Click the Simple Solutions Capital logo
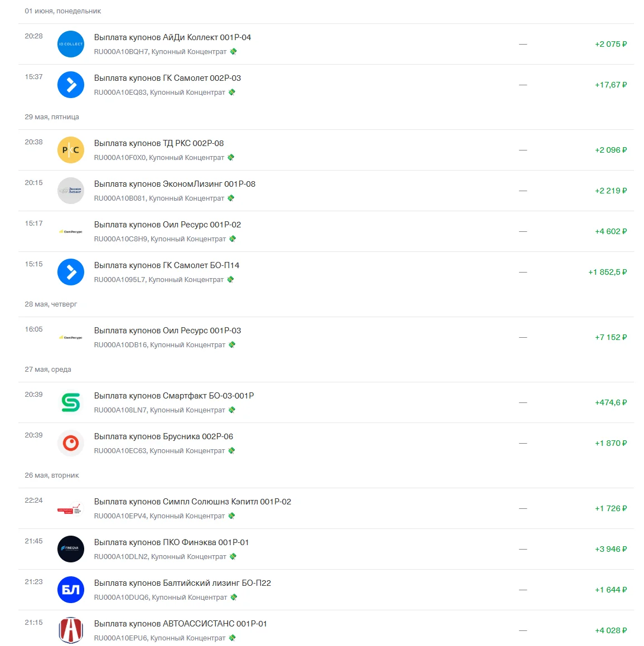This screenshot has width=644, height=646. (70, 508)
